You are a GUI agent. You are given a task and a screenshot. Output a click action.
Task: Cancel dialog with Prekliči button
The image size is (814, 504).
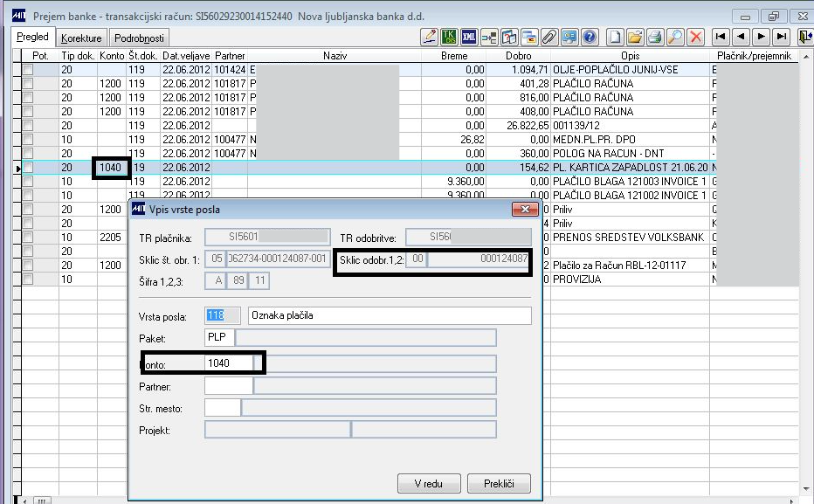coord(499,483)
